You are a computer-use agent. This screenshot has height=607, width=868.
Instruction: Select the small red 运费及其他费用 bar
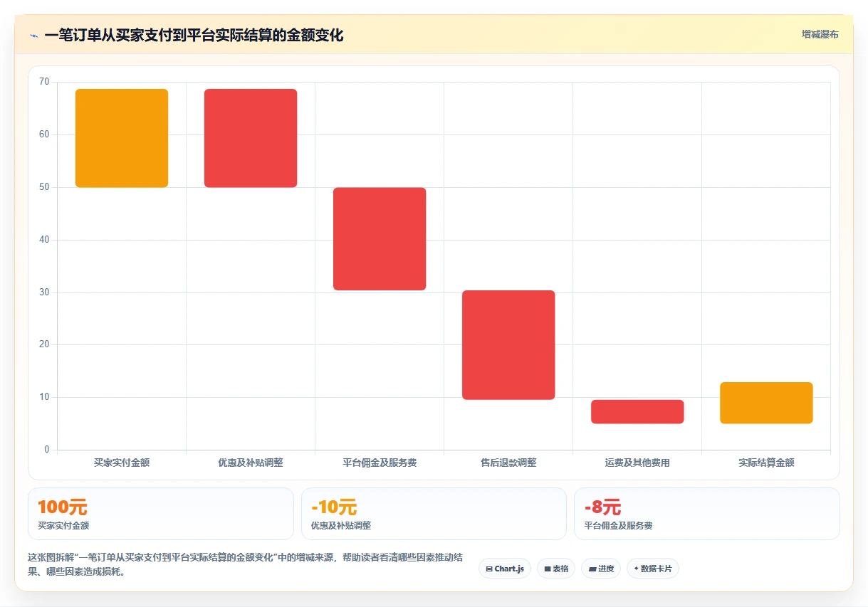click(x=637, y=412)
